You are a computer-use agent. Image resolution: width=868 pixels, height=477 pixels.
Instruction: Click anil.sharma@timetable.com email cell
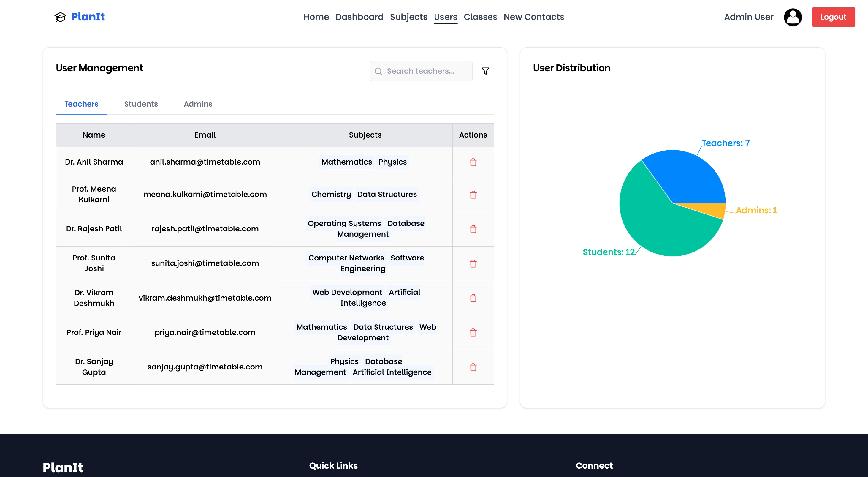[205, 162]
